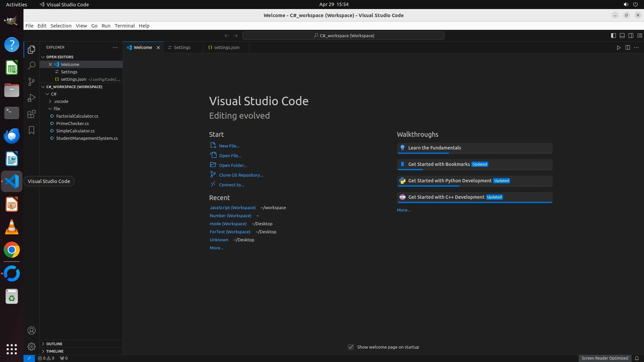
Task: Click the split editor right icon
Action: point(628,48)
